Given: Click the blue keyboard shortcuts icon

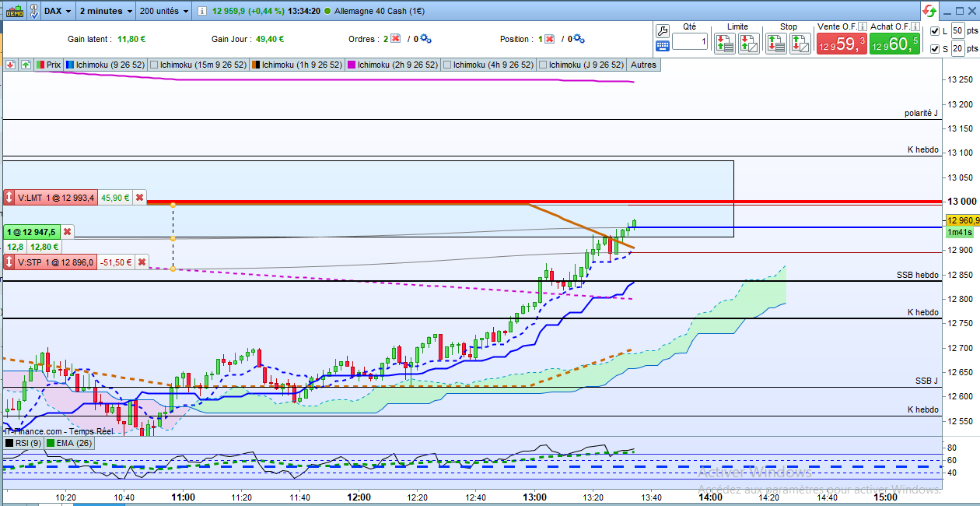Looking at the screenshot, I should [x=663, y=46].
